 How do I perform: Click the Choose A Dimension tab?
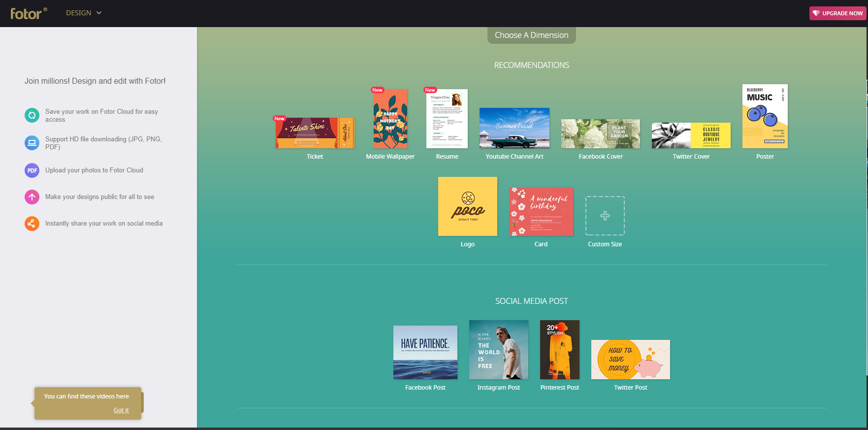[x=531, y=35]
